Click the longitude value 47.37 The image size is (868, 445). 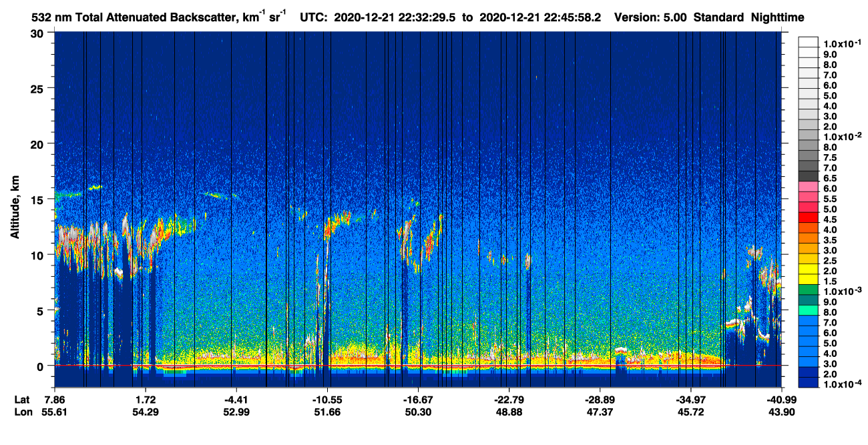[601, 412]
